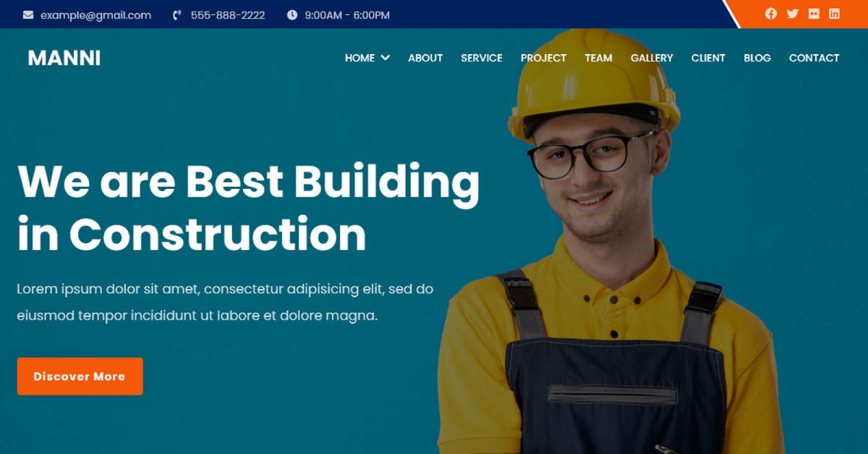Click the phone icon in top bar
Image resolution: width=868 pixels, height=454 pixels.
pyautogui.click(x=177, y=14)
